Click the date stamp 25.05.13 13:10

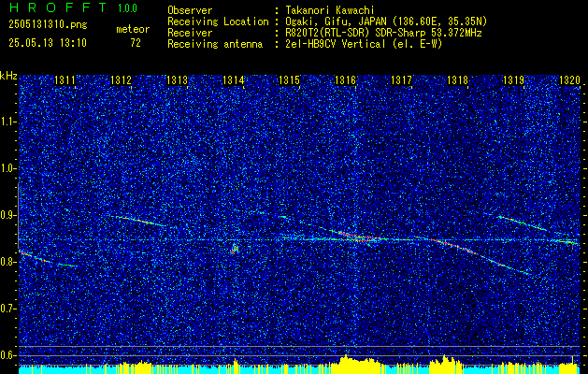[x=48, y=43]
